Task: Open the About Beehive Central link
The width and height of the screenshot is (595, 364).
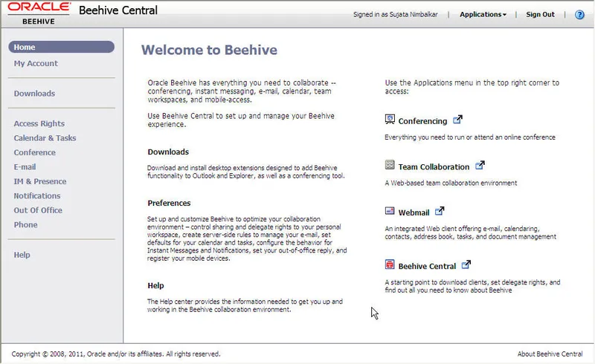Action: click(x=550, y=354)
